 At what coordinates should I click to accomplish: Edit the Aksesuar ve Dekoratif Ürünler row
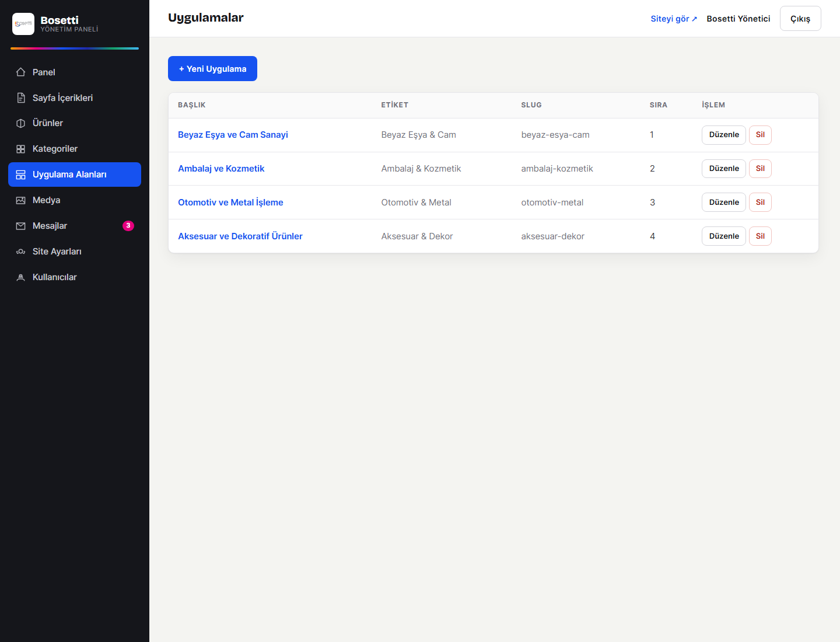click(x=724, y=236)
